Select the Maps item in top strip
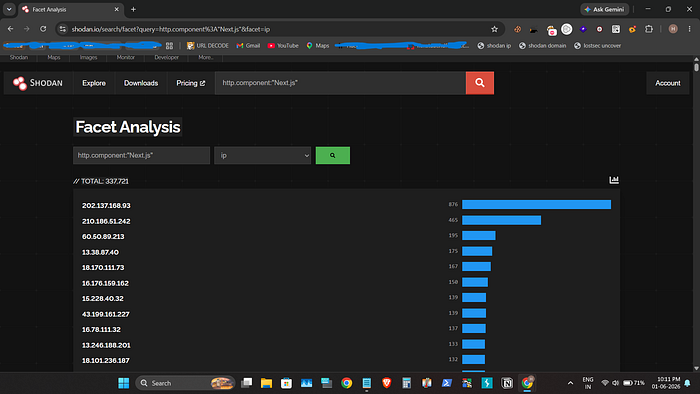The width and height of the screenshot is (700, 394). click(54, 57)
